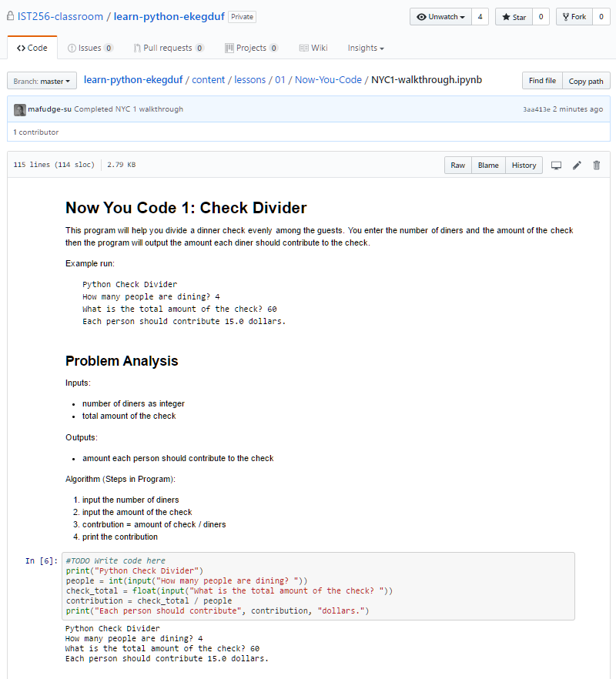616x679 pixels.
Task: Expand the Branch: master selector
Action: coord(42,81)
